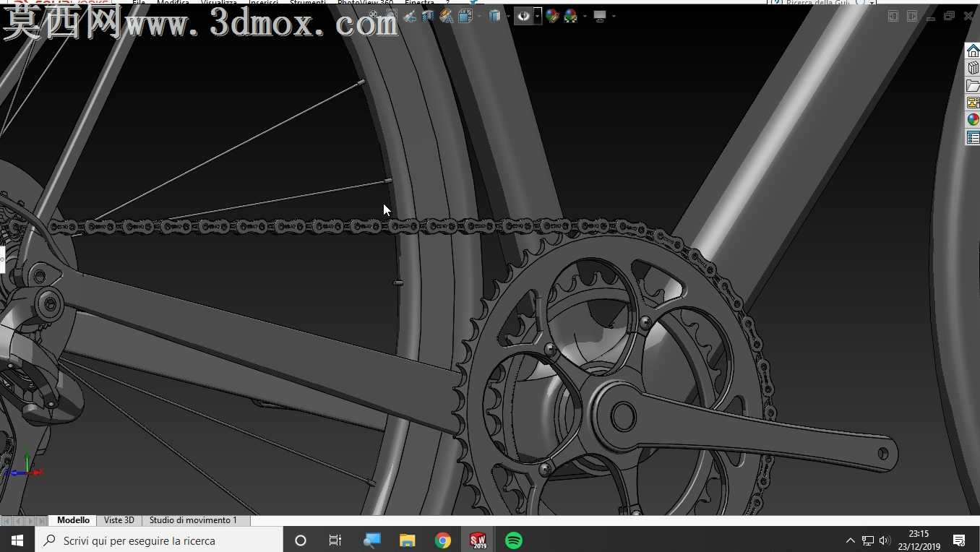Click the Display Style cube icon
The height and width of the screenshot is (552, 980).
[x=495, y=16]
